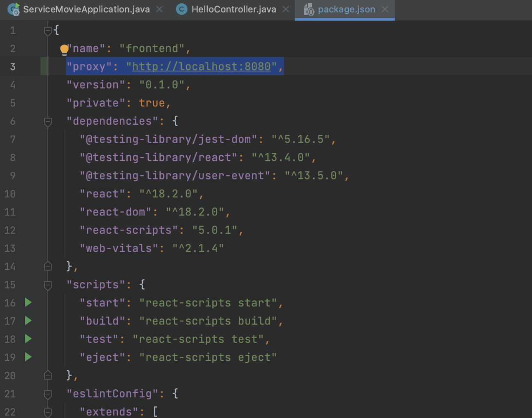Click the yellow lightbulb quick-fix icon
This screenshot has height=418, width=532.
[64, 50]
